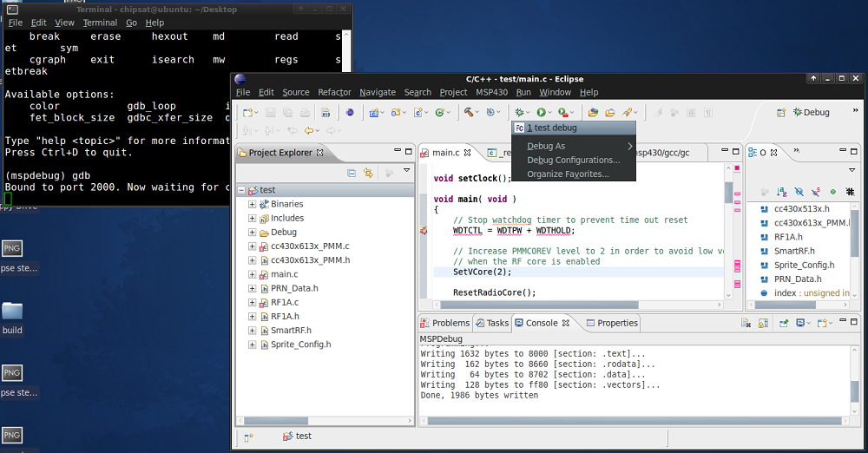The image size is (868, 453).
Task: Select cc430x613x_PMM.c in Project Explorer
Action: coord(310,246)
